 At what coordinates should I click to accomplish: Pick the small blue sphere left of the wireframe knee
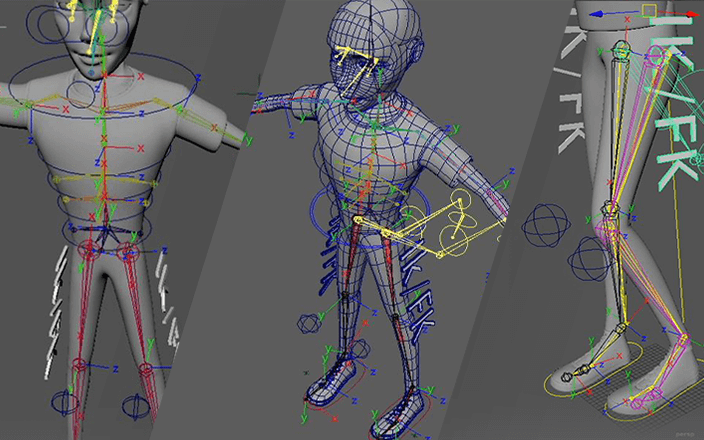pos(309,325)
